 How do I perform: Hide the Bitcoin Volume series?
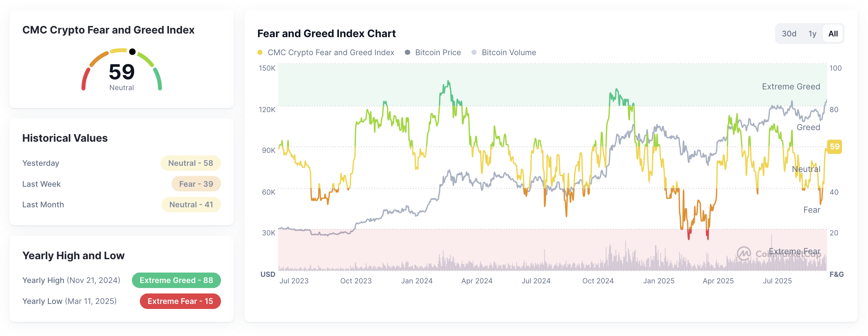509,53
